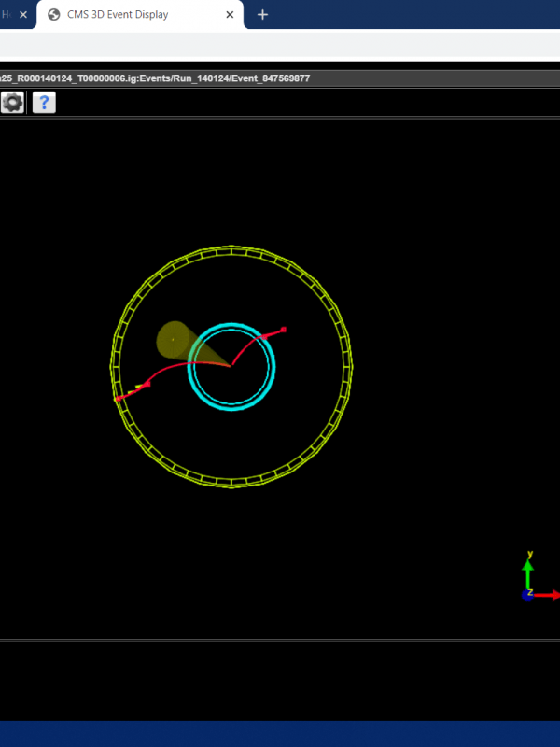Open the settings gear in the toolbar
Screen dimensions: 560x747
(12, 103)
